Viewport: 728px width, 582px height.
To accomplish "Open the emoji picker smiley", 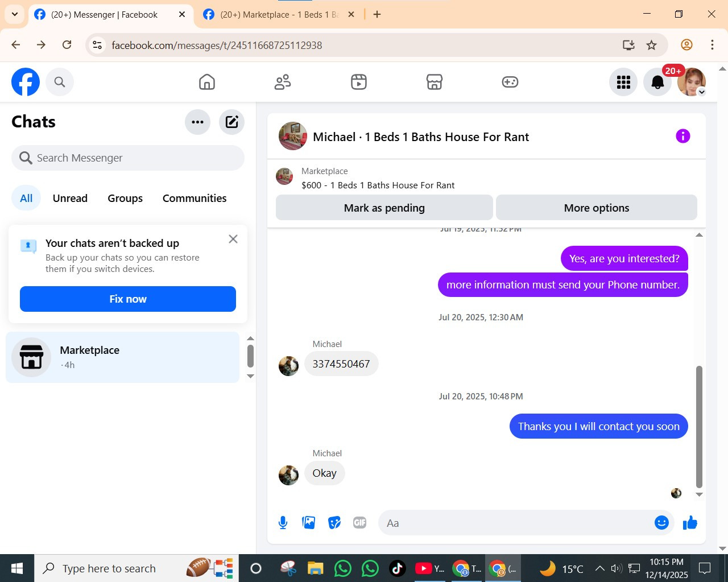I will pyautogui.click(x=661, y=522).
